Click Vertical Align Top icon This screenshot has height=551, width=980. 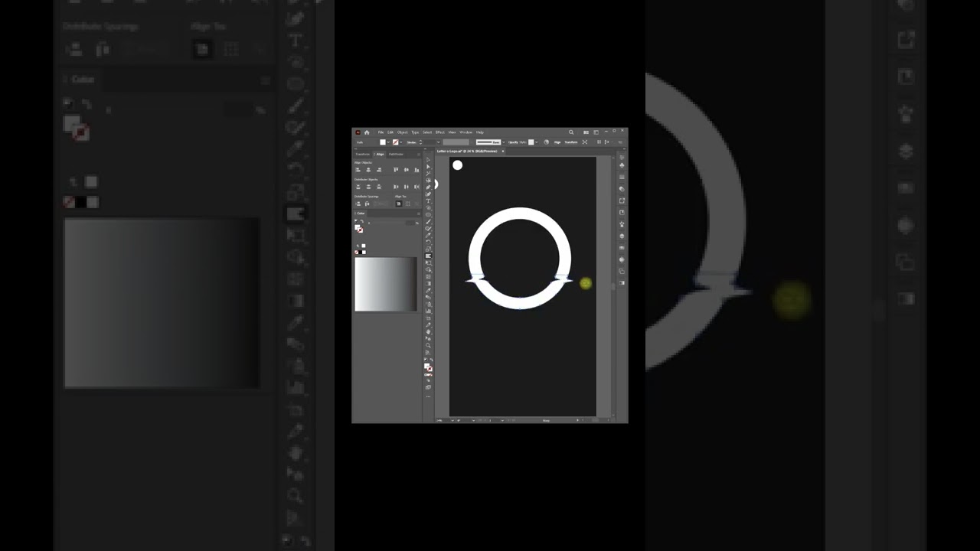coord(396,170)
